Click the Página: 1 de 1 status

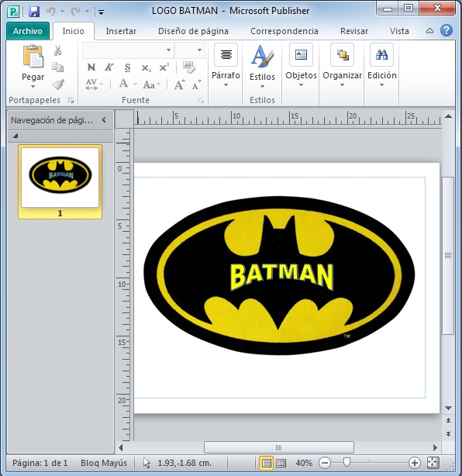(40, 463)
